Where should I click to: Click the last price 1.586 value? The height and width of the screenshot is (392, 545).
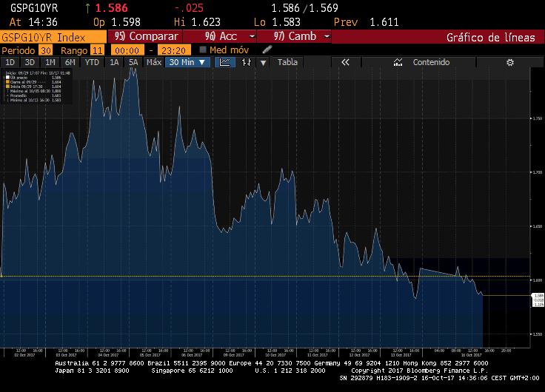(x=111, y=8)
